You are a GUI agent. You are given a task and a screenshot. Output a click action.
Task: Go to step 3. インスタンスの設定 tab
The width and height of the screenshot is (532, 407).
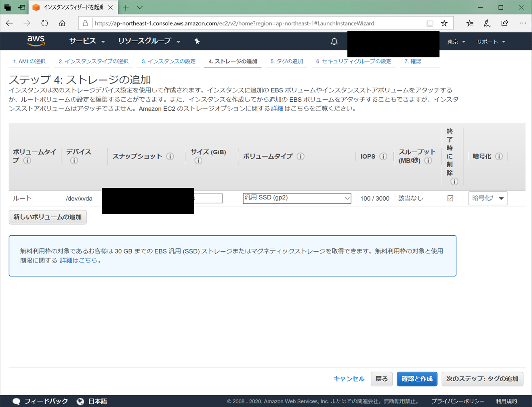(168, 61)
